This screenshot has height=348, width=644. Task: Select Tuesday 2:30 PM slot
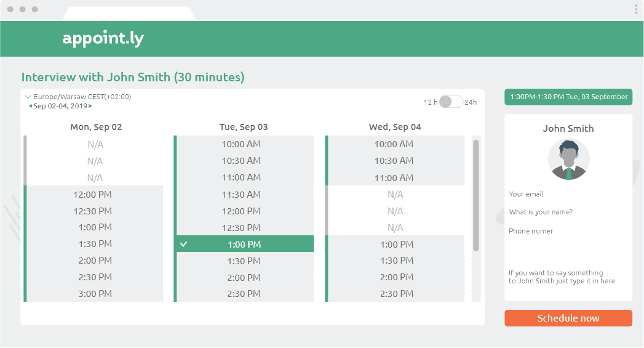click(x=244, y=294)
